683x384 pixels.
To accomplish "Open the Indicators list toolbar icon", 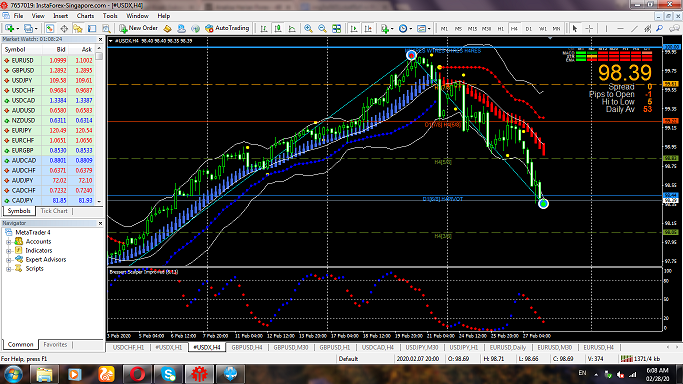I will pyautogui.click(x=385, y=28).
